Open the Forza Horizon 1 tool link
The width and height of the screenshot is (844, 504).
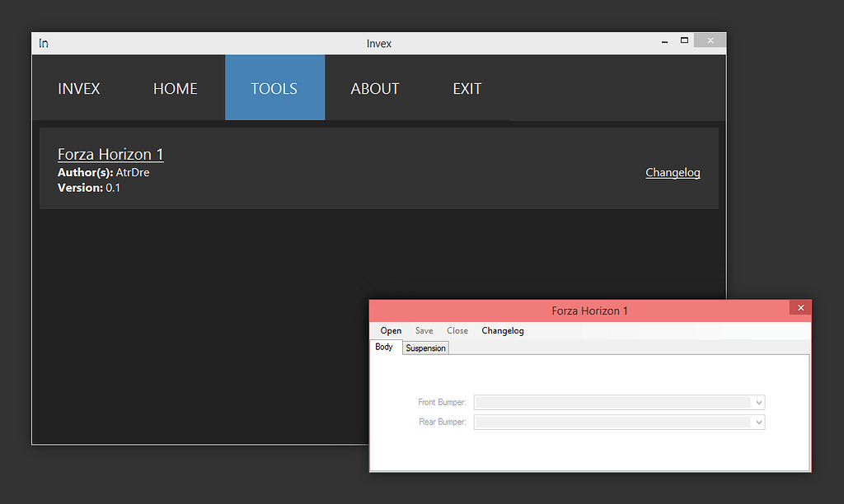110,154
